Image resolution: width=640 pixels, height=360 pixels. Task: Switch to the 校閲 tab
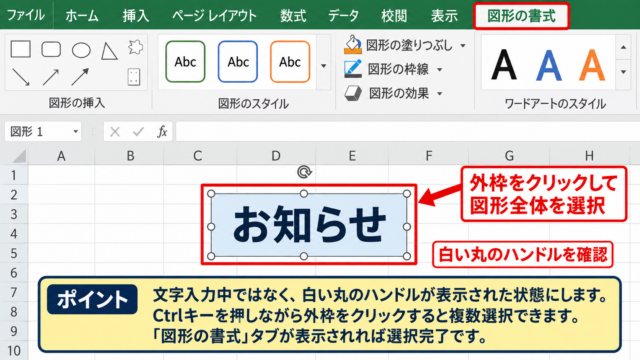(x=394, y=16)
